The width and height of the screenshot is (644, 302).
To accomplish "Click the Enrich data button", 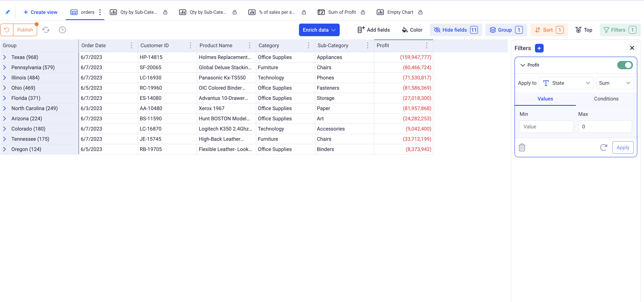I will pos(319,30).
